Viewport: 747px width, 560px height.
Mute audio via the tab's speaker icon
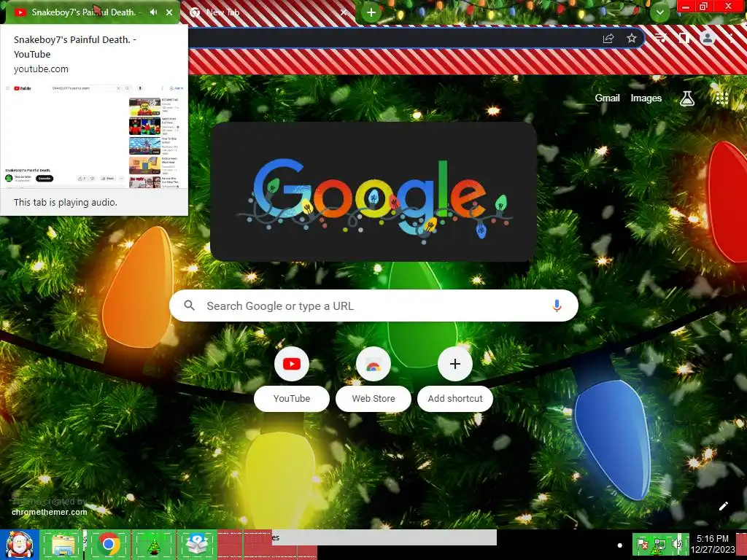pos(153,12)
